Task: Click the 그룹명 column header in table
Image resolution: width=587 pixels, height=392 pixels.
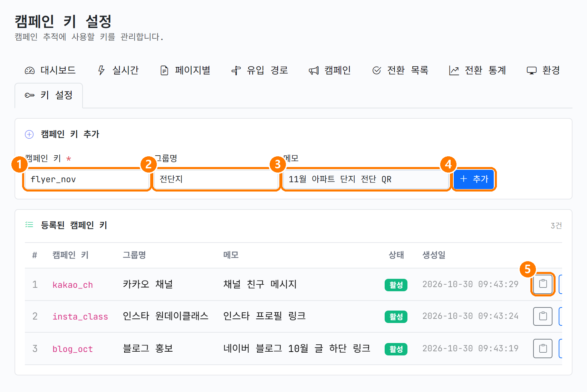Action: tap(134, 255)
